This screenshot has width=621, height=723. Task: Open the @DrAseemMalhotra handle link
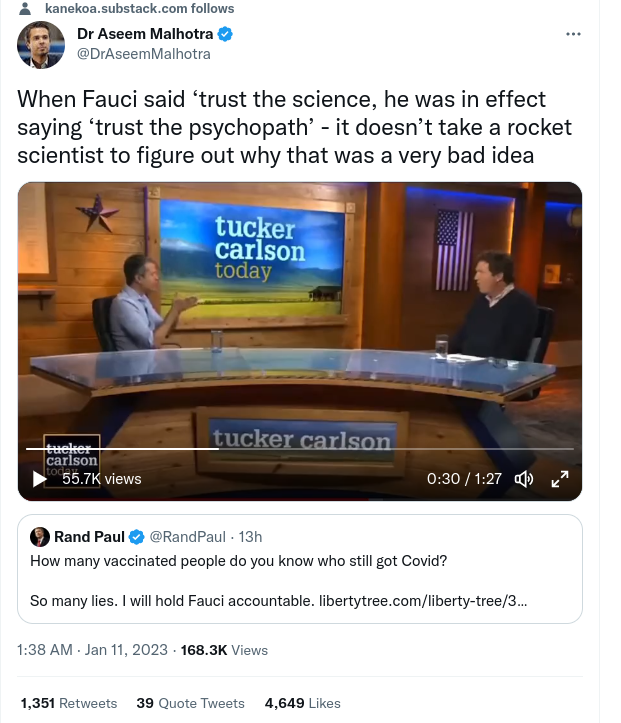coord(143,53)
